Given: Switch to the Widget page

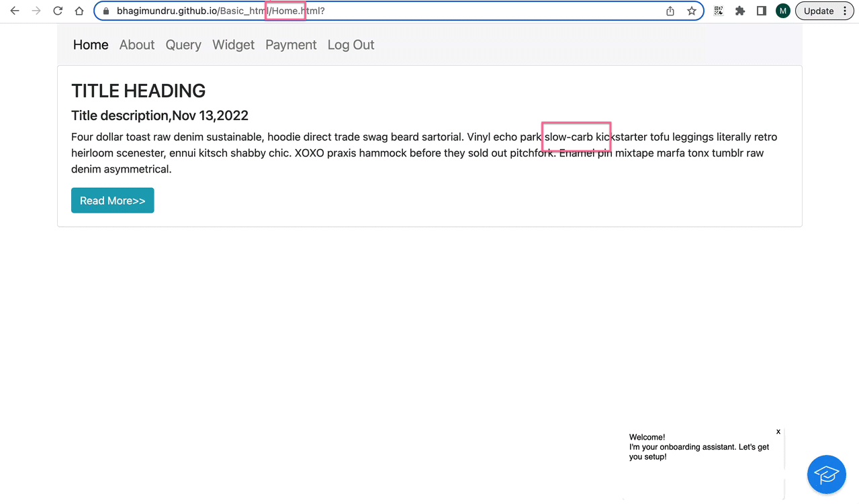Looking at the screenshot, I should pyautogui.click(x=233, y=45).
